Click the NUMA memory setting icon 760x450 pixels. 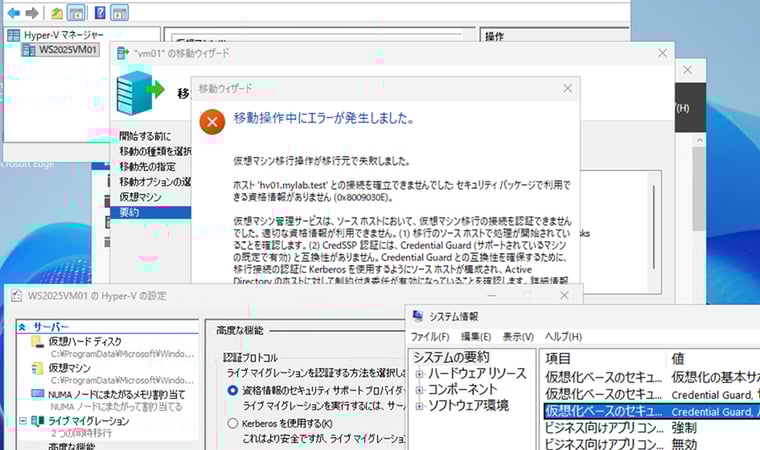(x=38, y=394)
